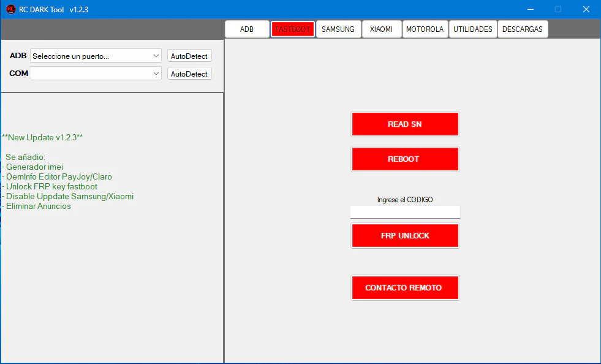Click the 'Se añadio:' log line
601x364 pixels.
[25, 157]
